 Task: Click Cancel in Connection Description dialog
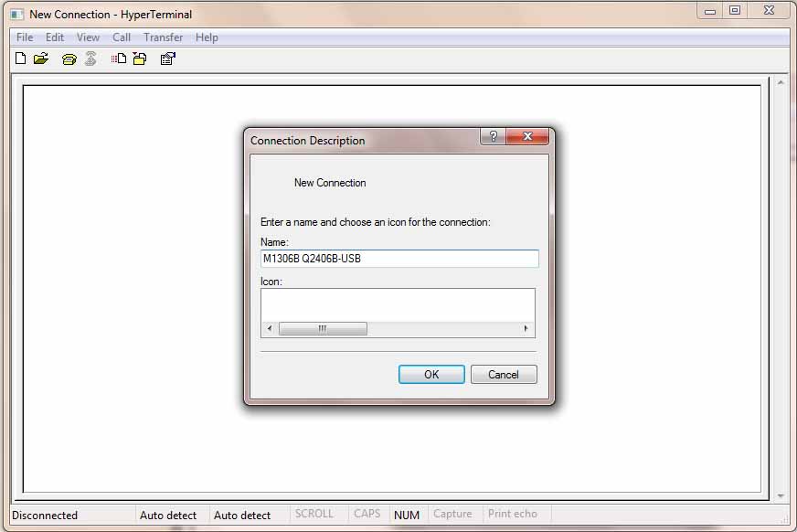click(504, 375)
